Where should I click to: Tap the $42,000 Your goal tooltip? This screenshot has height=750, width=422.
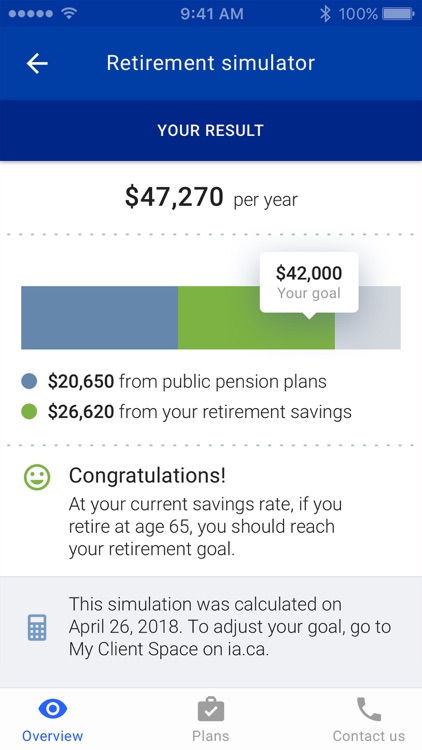point(309,282)
